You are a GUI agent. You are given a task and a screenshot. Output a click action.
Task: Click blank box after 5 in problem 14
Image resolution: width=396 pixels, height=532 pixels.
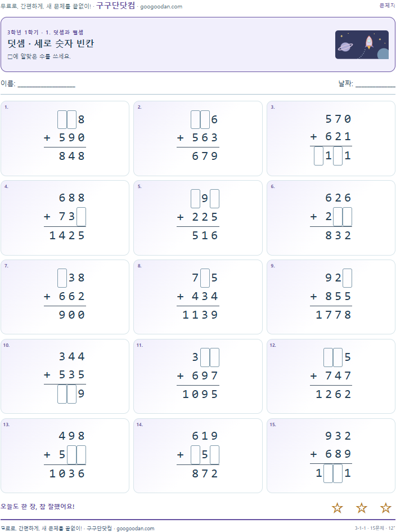click(214, 455)
